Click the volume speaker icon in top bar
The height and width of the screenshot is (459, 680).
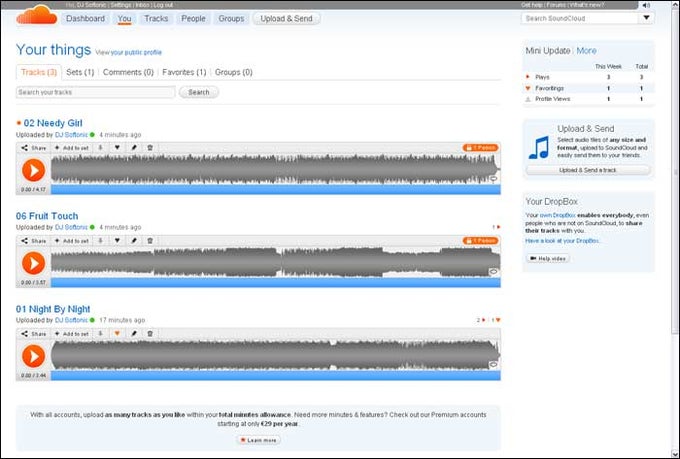tap(646, 5)
